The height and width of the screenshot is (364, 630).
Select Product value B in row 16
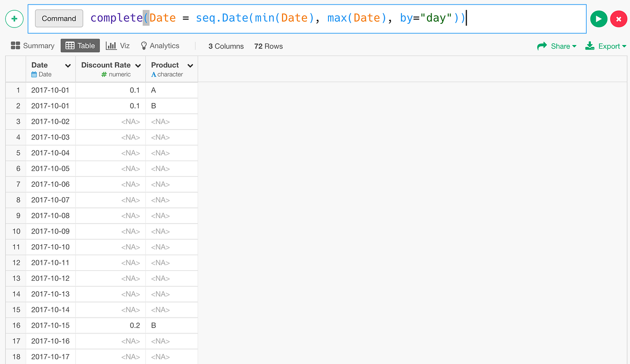click(x=171, y=325)
